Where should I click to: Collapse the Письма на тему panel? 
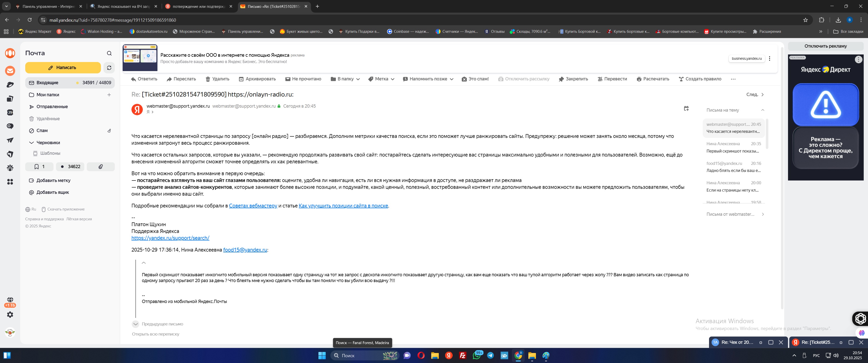(763, 110)
